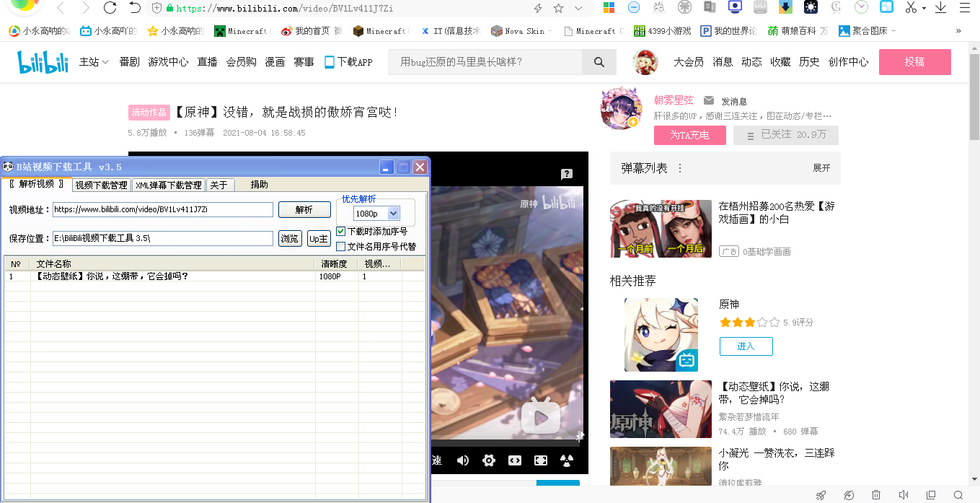Click the pink 投稿 button

(x=914, y=62)
